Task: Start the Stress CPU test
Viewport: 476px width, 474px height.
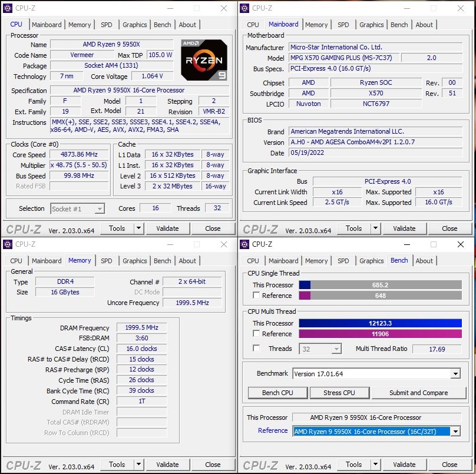Action: [x=339, y=393]
